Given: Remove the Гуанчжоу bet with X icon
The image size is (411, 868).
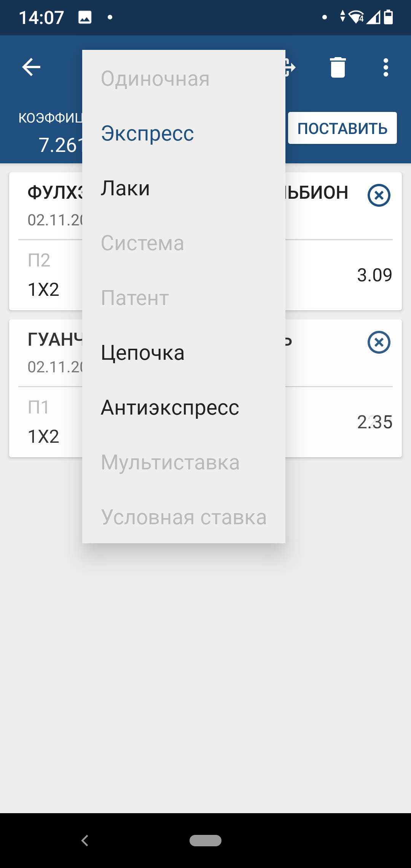Looking at the screenshot, I should (379, 342).
